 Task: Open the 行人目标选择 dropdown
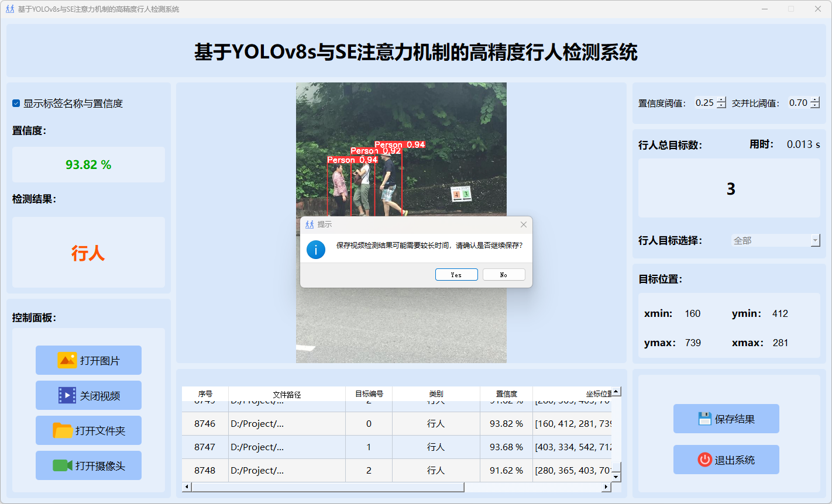[815, 240]
